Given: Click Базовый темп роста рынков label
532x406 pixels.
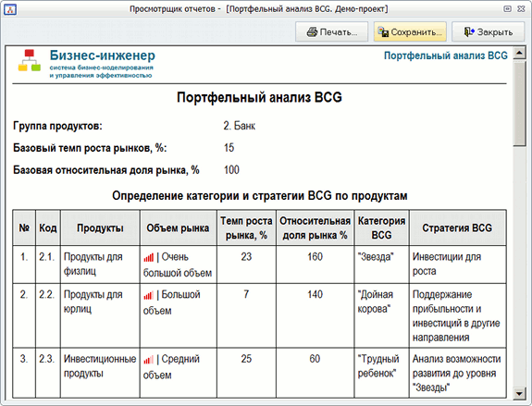Looking at the screenshot, I should (x=90, y=148).
